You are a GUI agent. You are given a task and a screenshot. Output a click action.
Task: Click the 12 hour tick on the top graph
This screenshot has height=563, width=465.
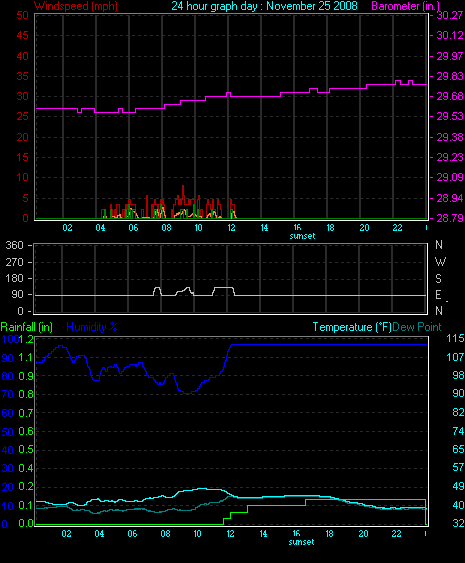click(x=231, y=228)
